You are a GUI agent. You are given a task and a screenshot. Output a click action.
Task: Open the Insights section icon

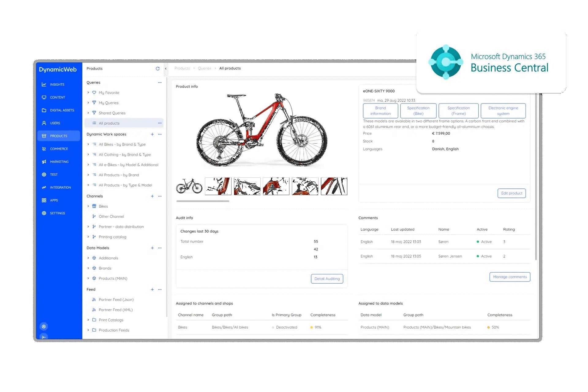(x=44, y=85)
